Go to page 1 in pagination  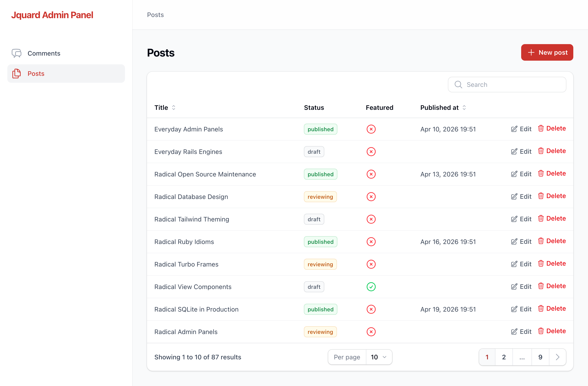point(487,357)
